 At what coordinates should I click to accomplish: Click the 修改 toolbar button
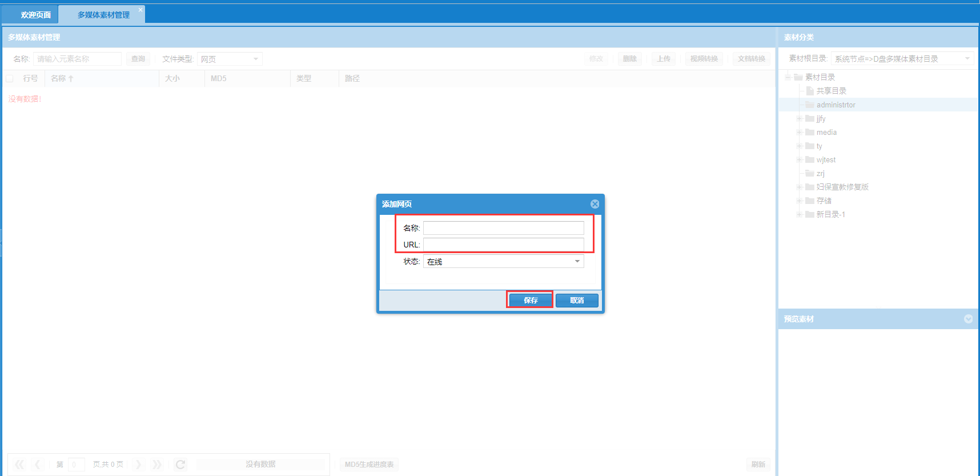pyautogui.click(x=596, y=59)
